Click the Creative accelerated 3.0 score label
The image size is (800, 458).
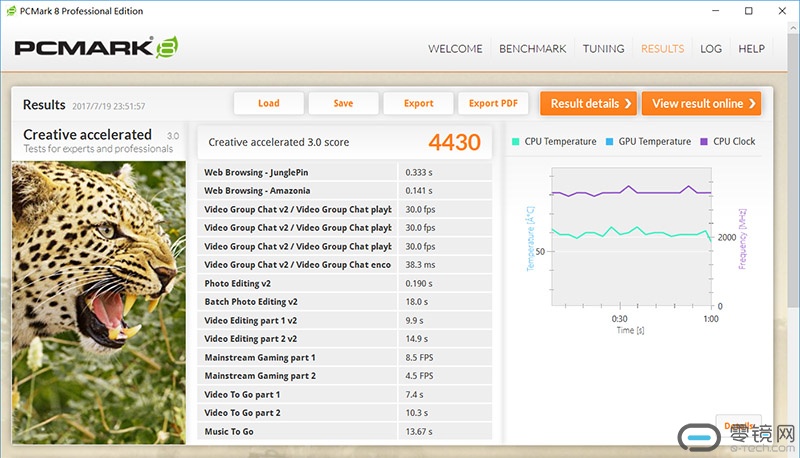(x=279, y=142)
